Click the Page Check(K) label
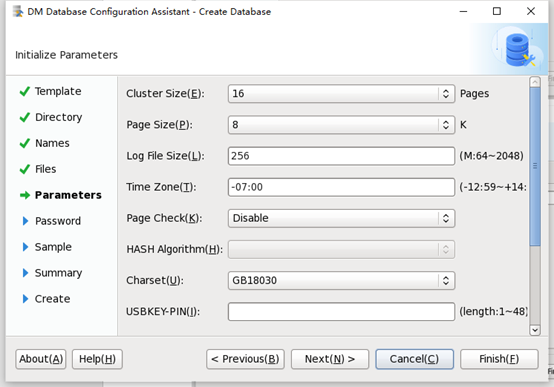 pos(164,218)
